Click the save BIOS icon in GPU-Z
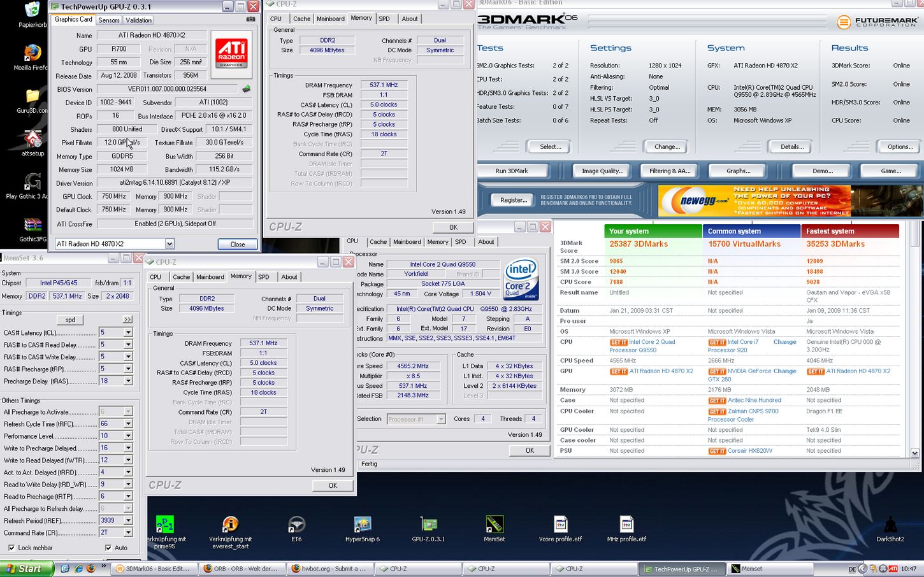This screenshot has width=924, height=577. [246, 89]
